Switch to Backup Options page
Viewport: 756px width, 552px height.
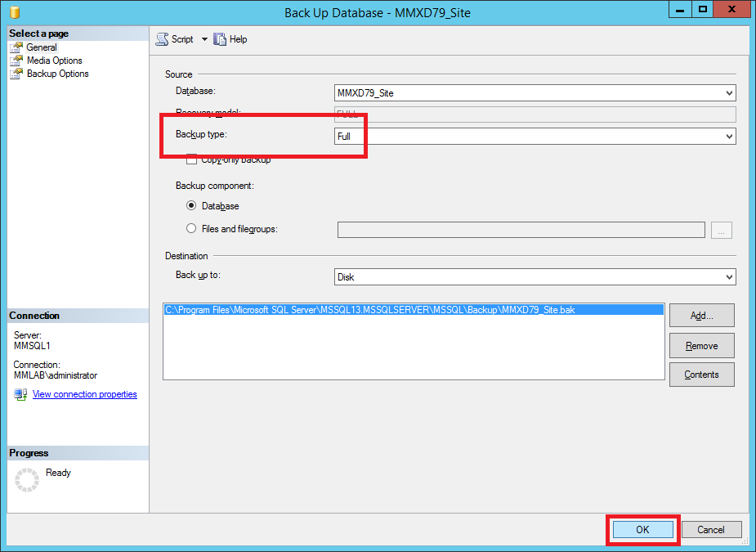pyautogui.click(x=57, y=74)
